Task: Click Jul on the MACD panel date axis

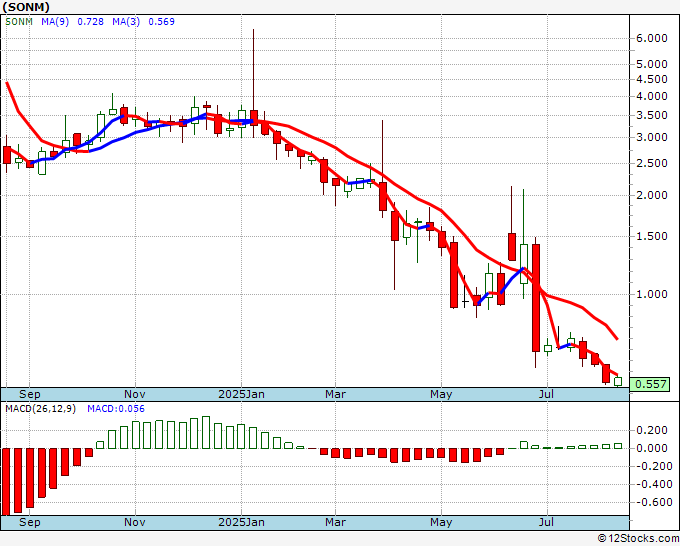Action: (547, 522)
